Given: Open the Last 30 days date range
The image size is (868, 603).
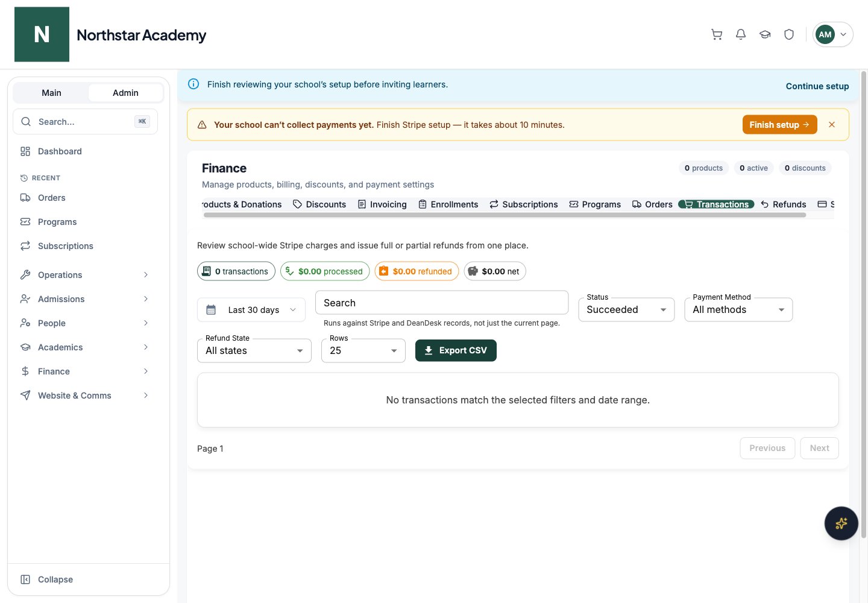Looking at the screenshot, I should pyautogui.click(x=251, y=310).
